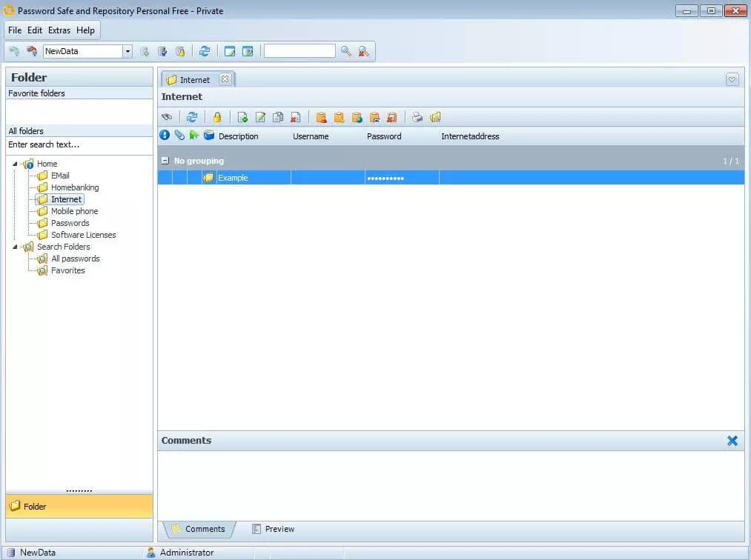Focus the quick search input field
Viewport: 751px width, 560px height.
[x=300, y=50]
